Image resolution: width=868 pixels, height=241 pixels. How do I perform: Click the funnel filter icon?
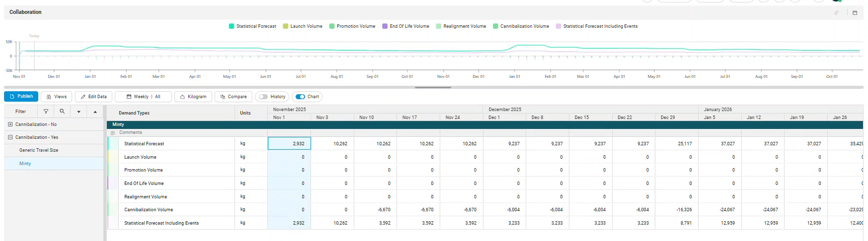(46, 112)
